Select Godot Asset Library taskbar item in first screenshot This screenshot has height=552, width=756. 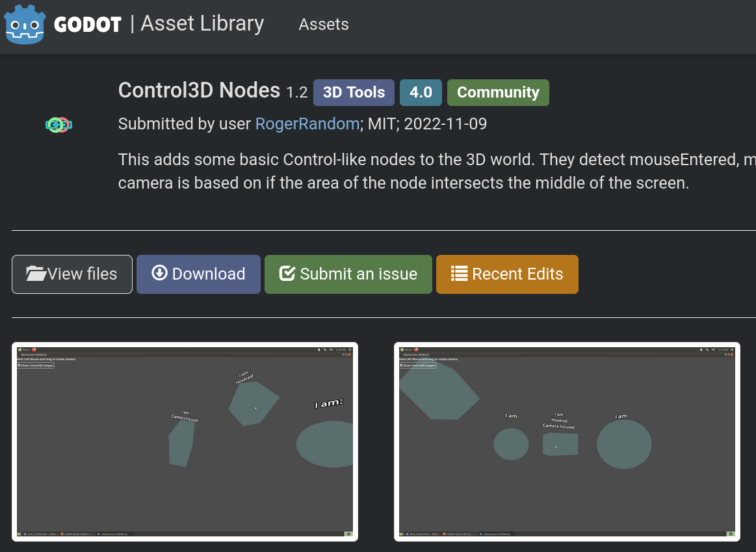(x=77, y=534)
